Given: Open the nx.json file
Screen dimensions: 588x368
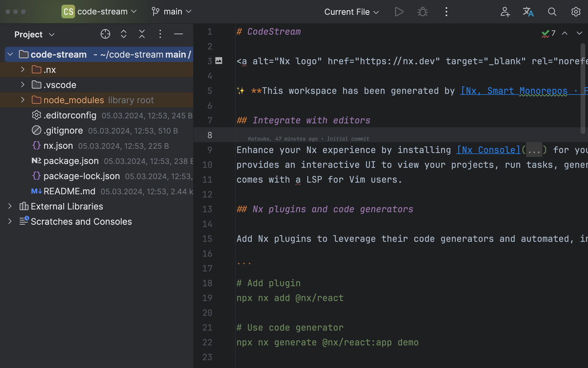Looking at the screenshot, I should [x=97, y=146].
